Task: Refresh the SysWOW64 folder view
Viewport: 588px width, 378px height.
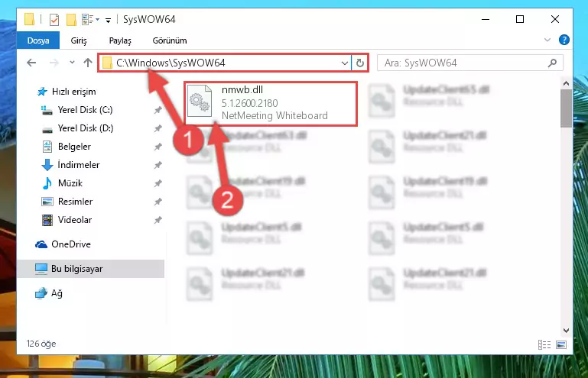Action: 360,63
